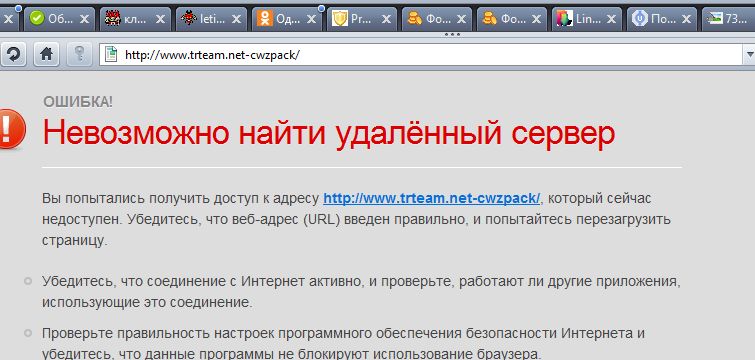Switch to the кл... tab
This screenshot has height=360, width=755.
coord(135,19)
